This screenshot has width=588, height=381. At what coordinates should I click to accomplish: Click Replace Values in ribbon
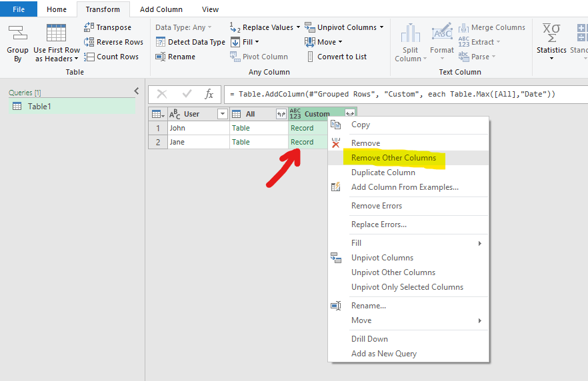[262, 27]
